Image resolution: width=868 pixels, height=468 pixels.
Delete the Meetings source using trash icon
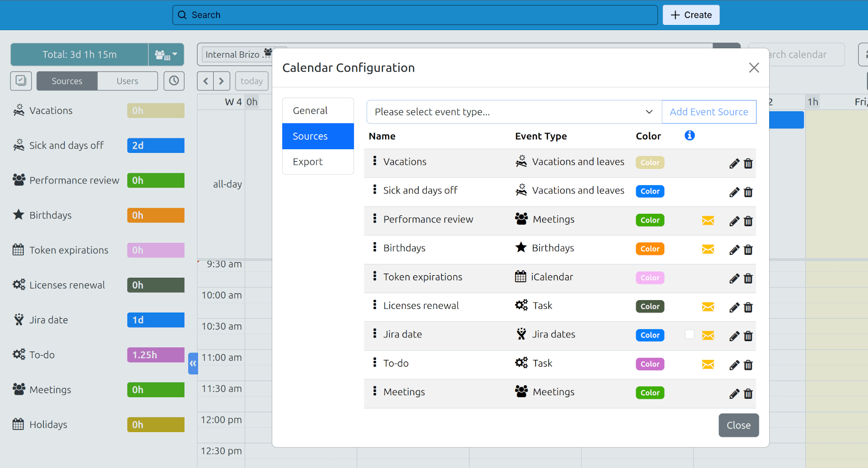(748, 394)
